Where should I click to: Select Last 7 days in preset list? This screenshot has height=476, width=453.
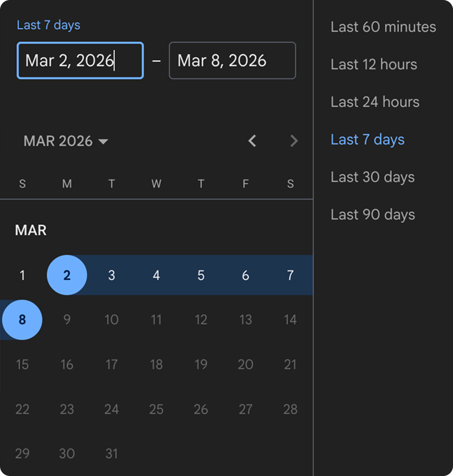point(368,140)
